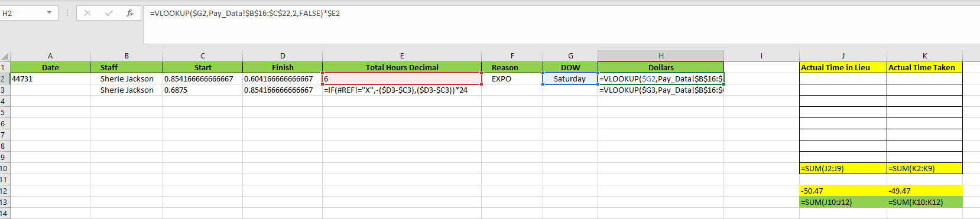
Task: Select column G header
Action: pos(570,56)
